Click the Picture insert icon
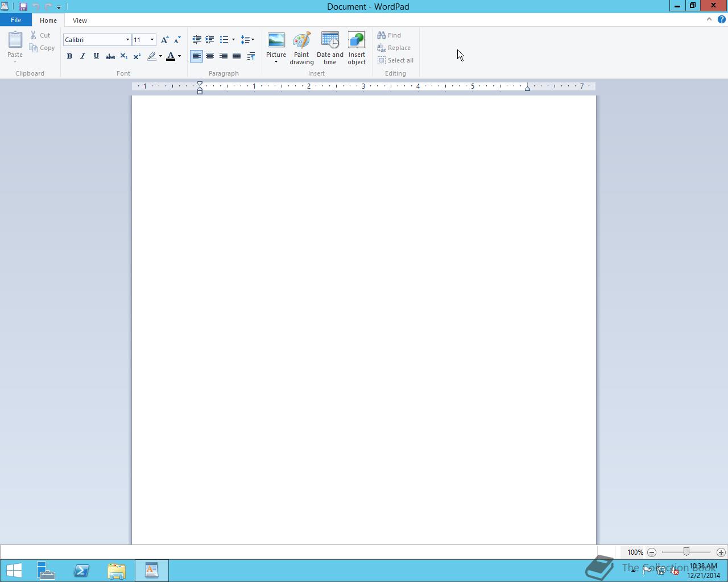This screenshot has height=582, width=728. tap(276, 41)
